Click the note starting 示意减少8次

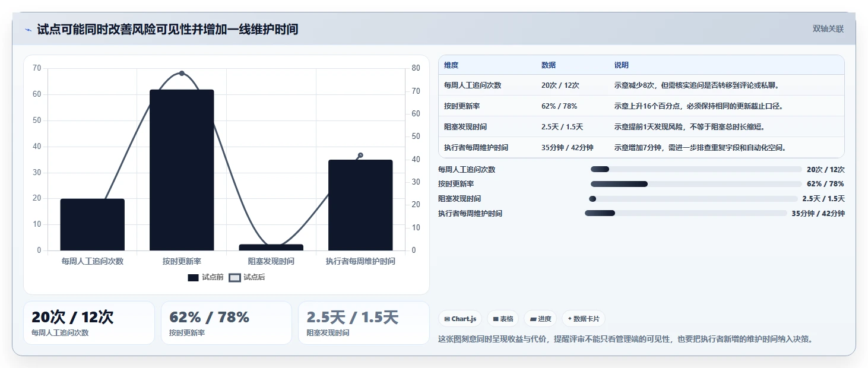696,85
